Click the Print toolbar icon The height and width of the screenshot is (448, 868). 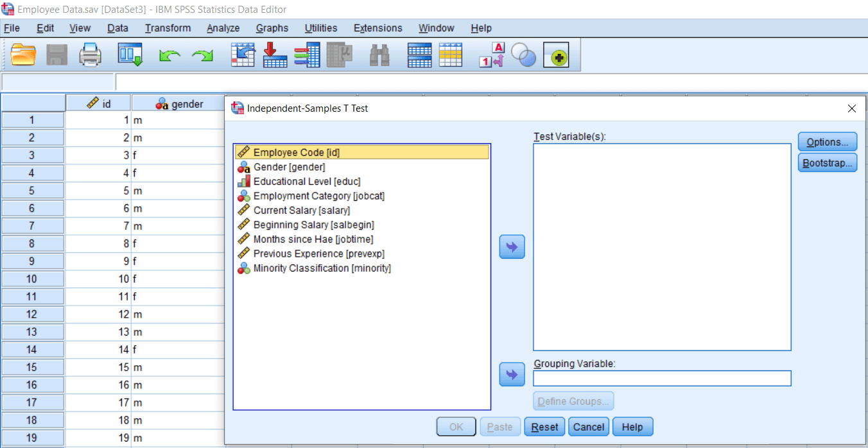tap(91, 55)
